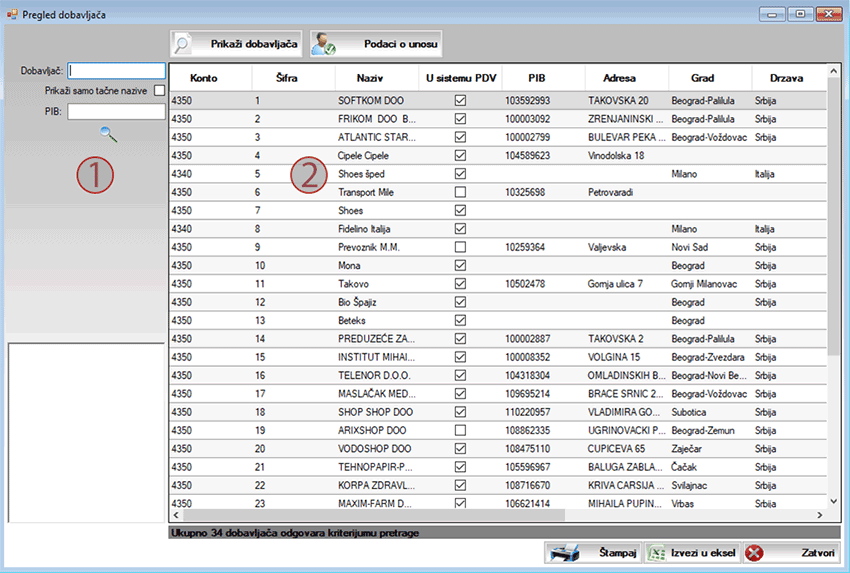Image resolution: width=850 pixels, height=573 pixels.
Task: Toggle PDV checkbox for Shoes šped
Action: [x=460, y=173]
